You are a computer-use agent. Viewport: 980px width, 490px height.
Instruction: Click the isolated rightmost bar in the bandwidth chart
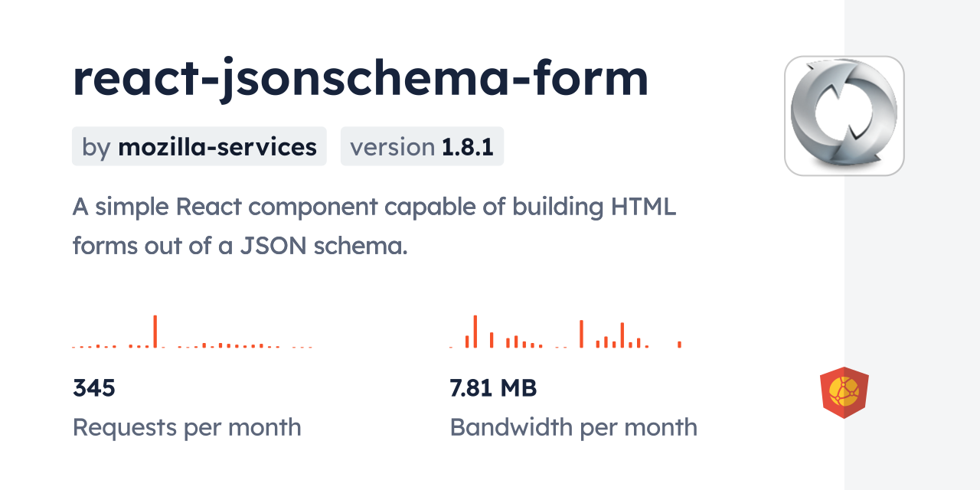tap(679, 345)
